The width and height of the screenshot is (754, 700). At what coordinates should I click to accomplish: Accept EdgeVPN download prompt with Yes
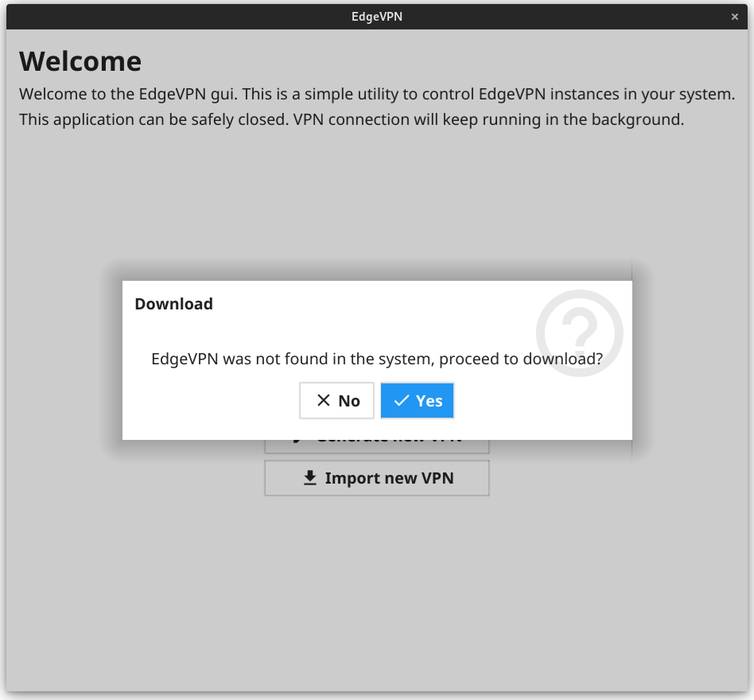click(417, 400)
